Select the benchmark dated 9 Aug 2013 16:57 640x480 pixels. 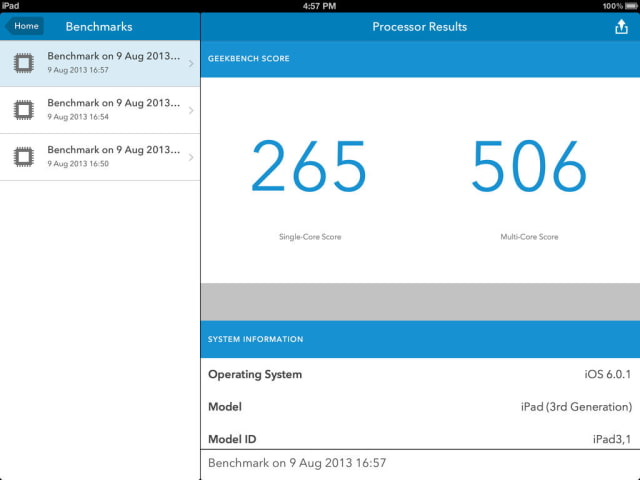pyautogui.click(x=100, y=63)
